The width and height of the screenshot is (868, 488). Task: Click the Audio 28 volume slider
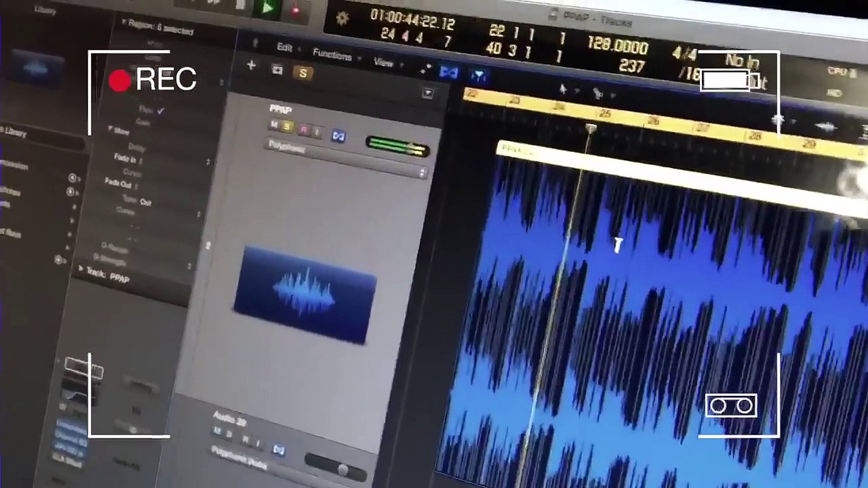pos(336,467)
